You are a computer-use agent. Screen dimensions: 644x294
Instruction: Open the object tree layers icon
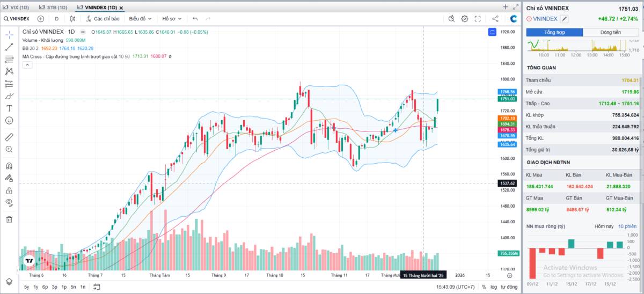pos(9,281)
